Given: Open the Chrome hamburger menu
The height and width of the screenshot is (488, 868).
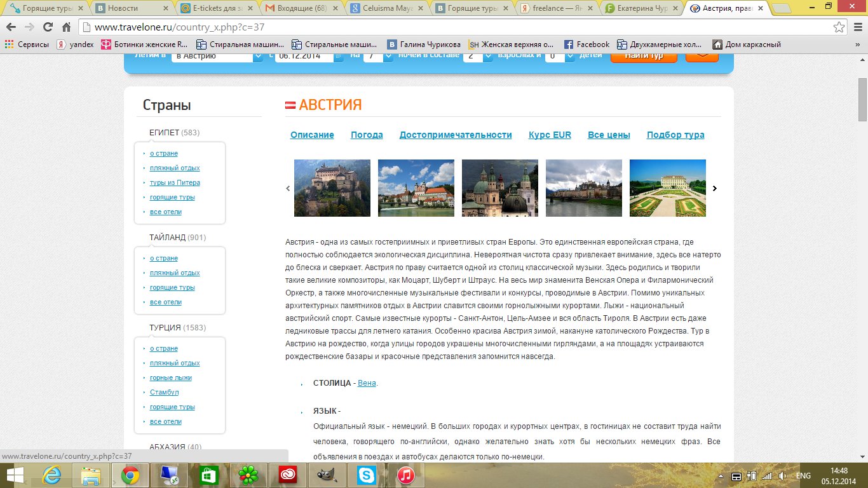Looking at the screenshot, I should pos(857,27).
